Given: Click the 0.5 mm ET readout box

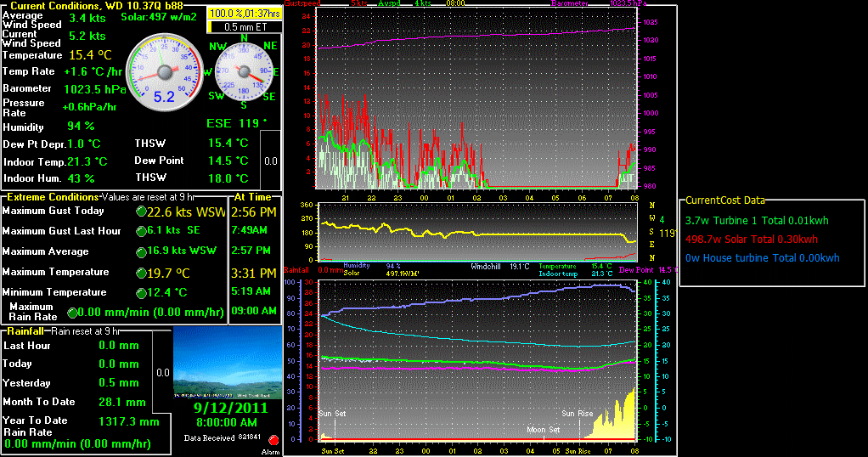Looking at the screenshot, I should 245,26.
